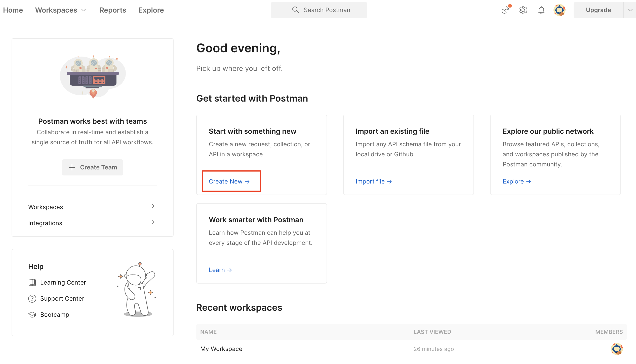Click the My Workspace member avatar
This screenshot has width=636, height=364.
coord(617,349)
